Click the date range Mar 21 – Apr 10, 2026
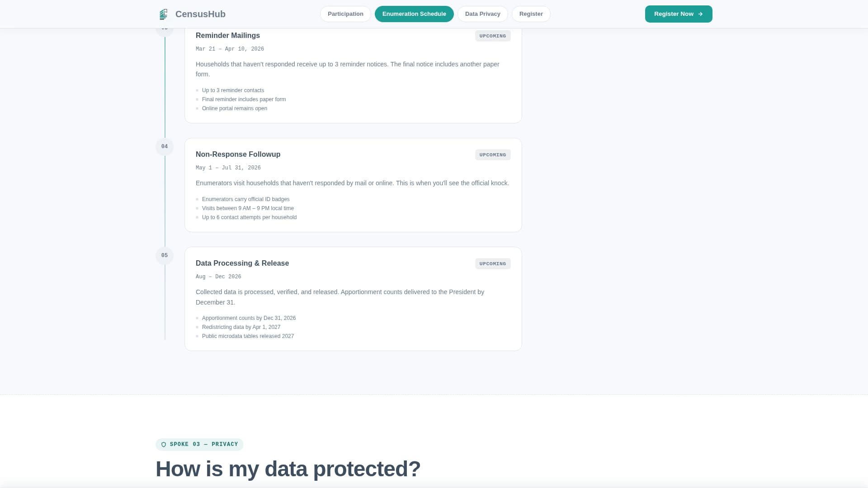 [x=230, y=49]
